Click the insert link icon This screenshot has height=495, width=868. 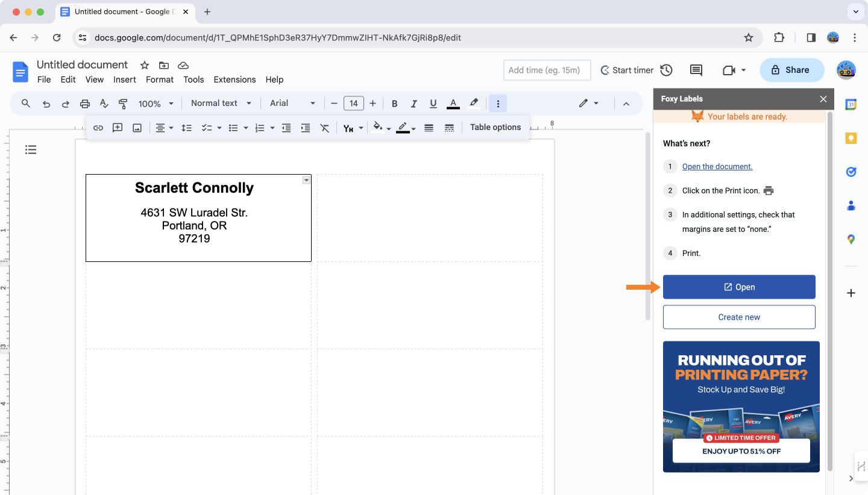(98, 127)
